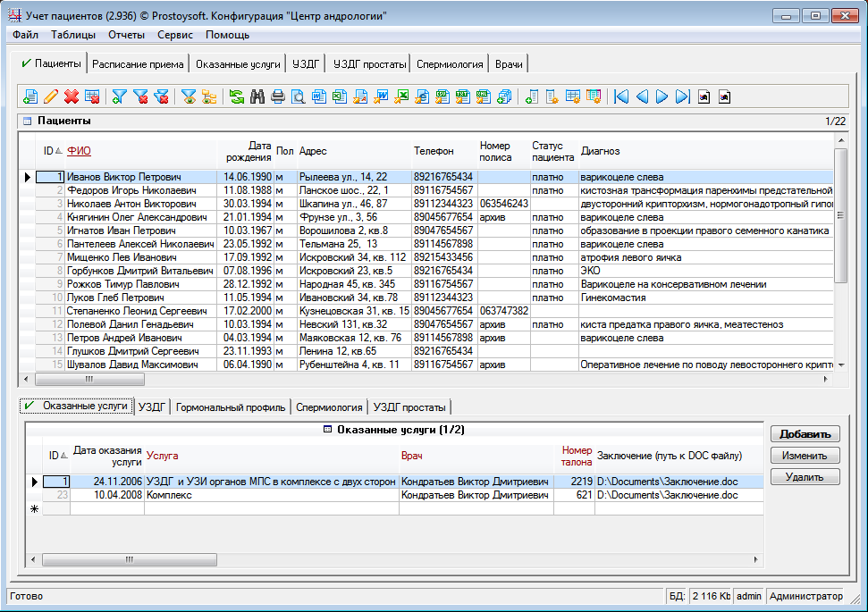Collapse the Пациенты panel header icon
Screen dimensions: 868x612
click(x=27, y=121)
